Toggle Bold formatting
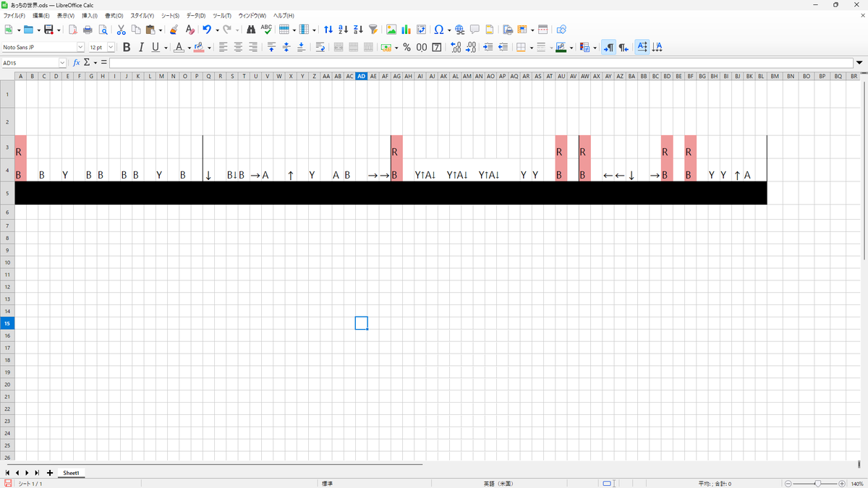The width and height of the screenshot is (868, 488). click(127, 47)
